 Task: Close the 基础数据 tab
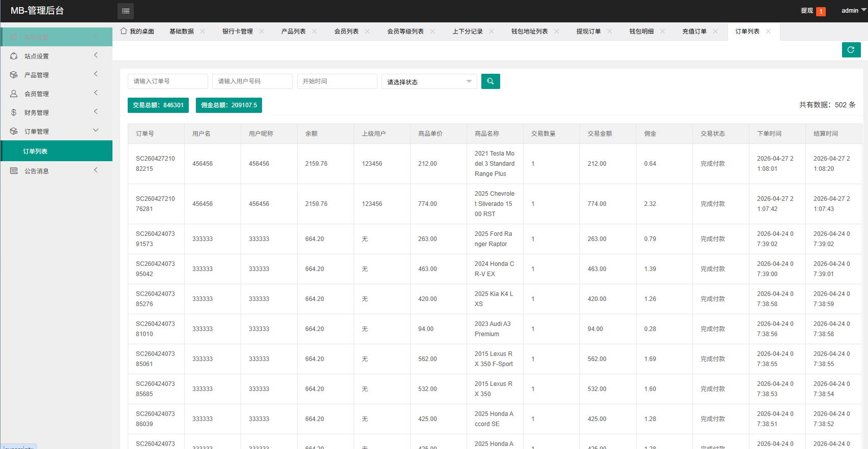202,32
